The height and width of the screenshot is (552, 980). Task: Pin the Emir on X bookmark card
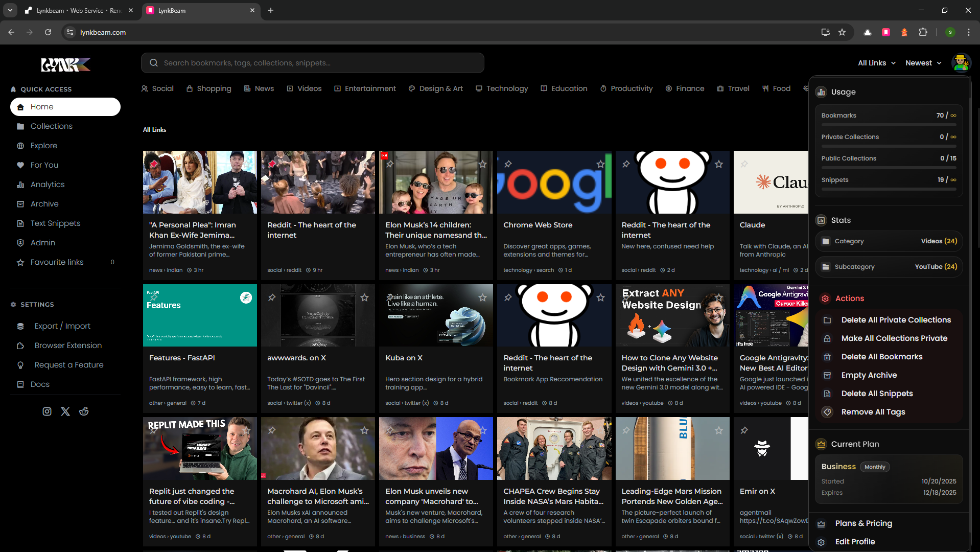[x=744, y=430]
